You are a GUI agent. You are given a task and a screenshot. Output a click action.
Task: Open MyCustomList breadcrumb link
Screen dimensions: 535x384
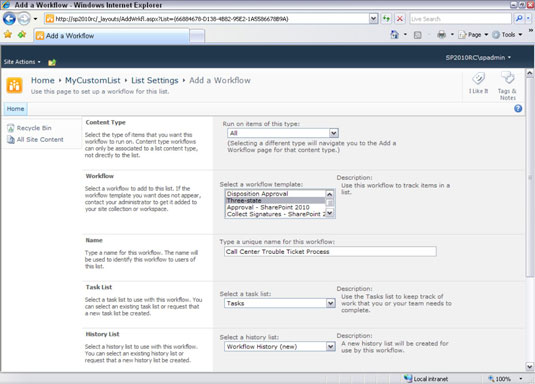pos(93,80)
